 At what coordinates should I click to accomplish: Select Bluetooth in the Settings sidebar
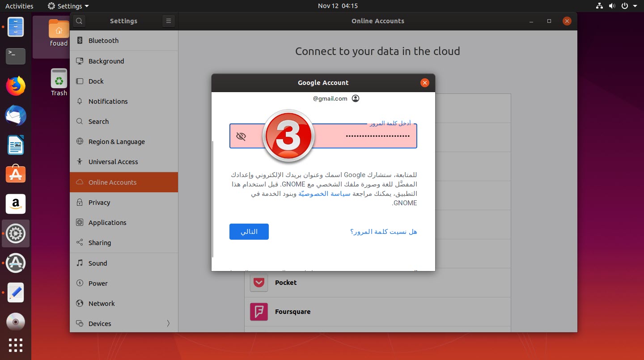[124, 41]
